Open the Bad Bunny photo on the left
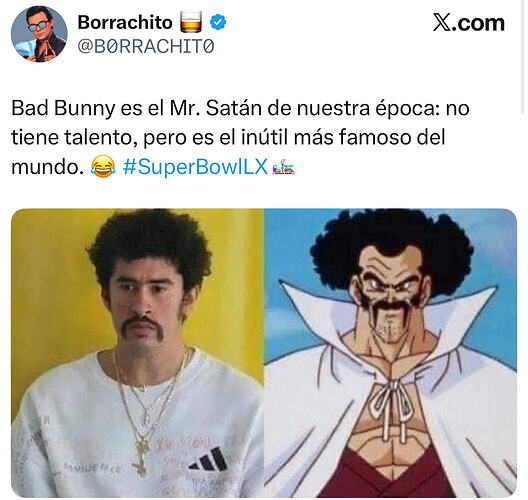This screenshot has width=528, height=500. [x=138, y=353]
